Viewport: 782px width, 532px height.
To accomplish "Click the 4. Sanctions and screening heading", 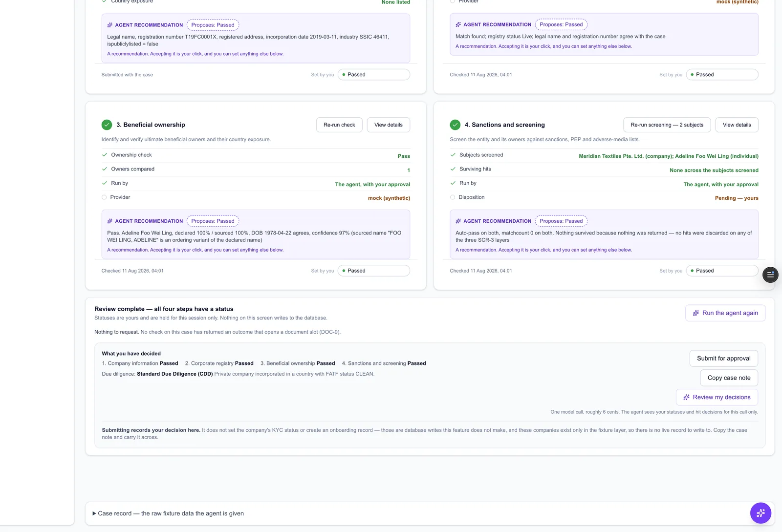I will coord(504,125).
